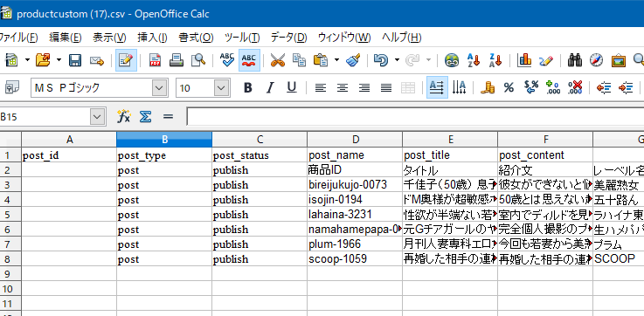Select row 5 header

click(x=10, y=214)
